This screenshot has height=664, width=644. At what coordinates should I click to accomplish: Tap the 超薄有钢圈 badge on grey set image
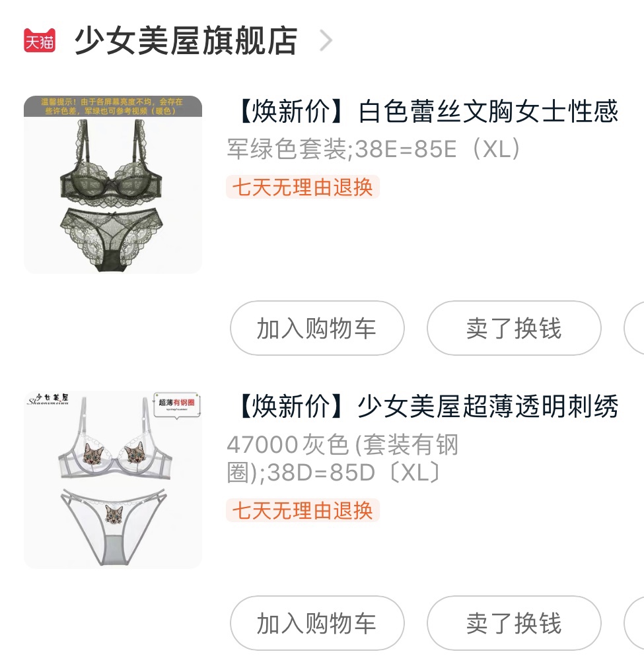coord(176,405)
